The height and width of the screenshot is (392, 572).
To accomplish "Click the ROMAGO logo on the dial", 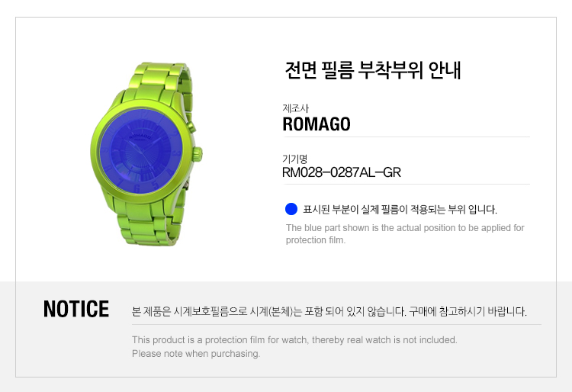I will [x=140, y=137].
